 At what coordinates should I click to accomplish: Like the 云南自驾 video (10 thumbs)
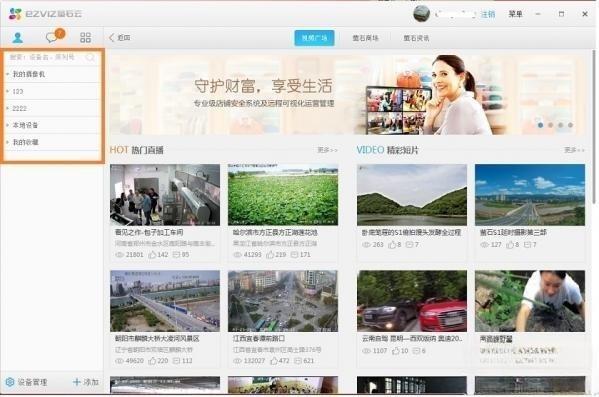pos(396,351)
